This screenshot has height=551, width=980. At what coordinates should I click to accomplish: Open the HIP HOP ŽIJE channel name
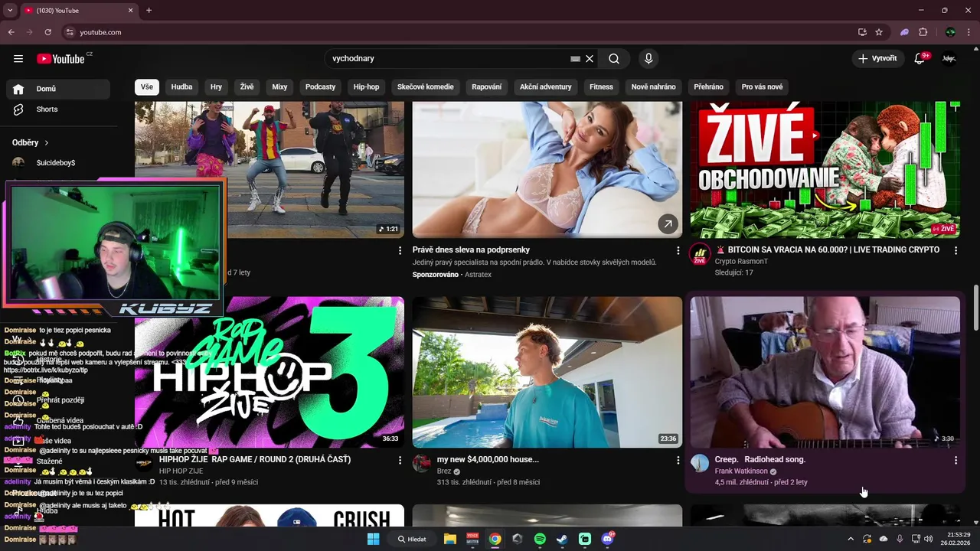pos(181,471)
